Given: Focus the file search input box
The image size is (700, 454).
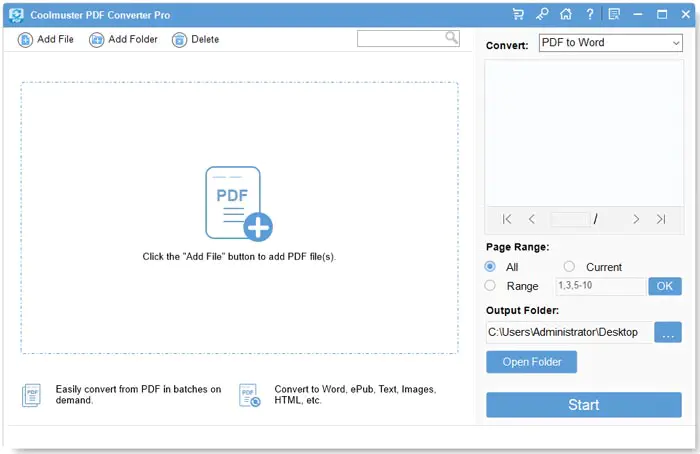Looking at the screenshot, I should click(x=408, y=38).
